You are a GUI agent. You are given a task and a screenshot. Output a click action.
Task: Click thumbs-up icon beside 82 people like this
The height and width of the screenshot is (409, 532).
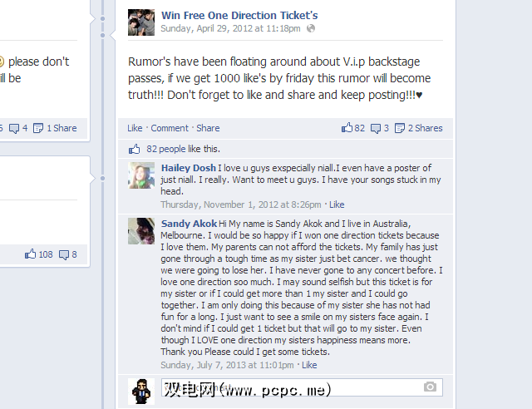coord(134,149)
